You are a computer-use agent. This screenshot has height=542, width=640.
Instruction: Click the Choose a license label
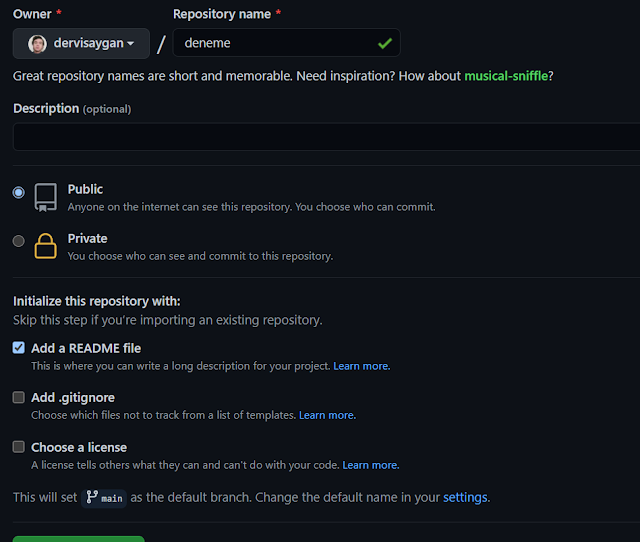click(79, 447)
